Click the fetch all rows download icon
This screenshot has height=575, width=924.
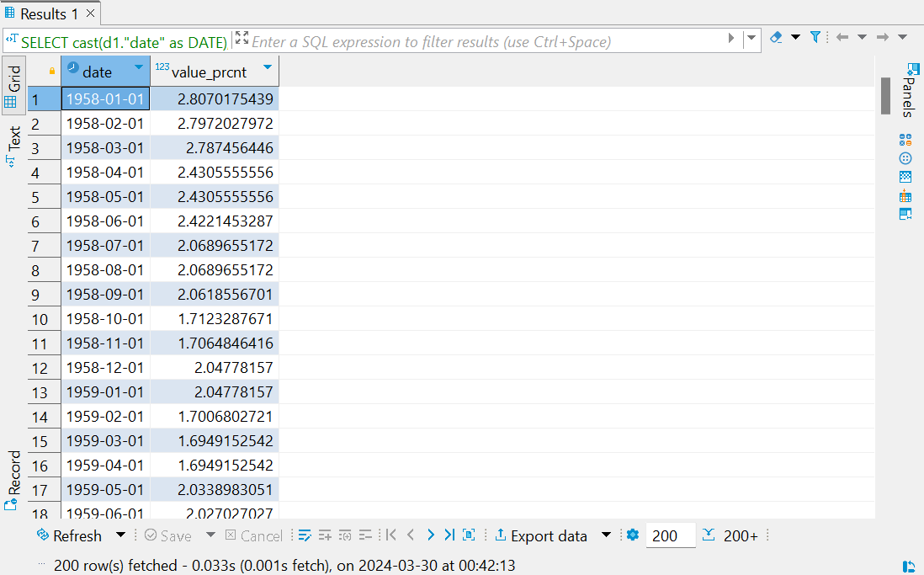coord(709,535)
